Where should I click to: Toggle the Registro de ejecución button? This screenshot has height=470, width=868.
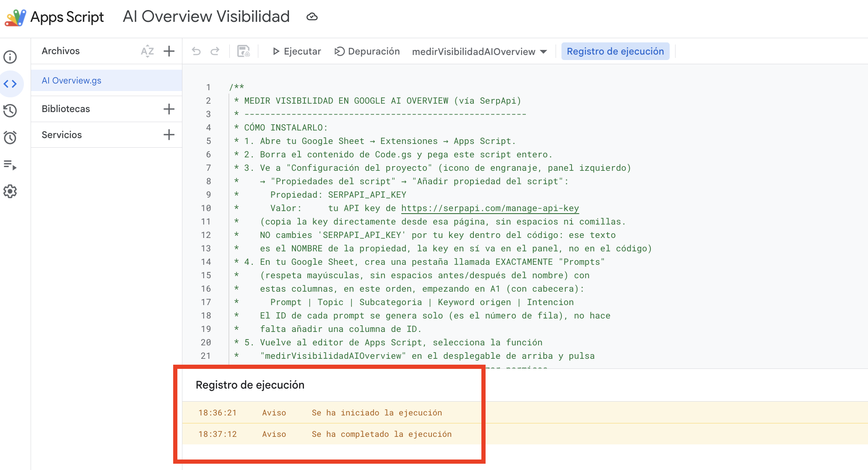[615, 51]
